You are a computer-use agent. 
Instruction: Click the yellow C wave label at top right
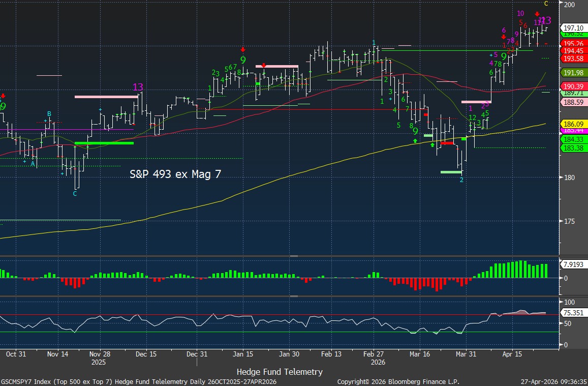click(x=546, y=4)
